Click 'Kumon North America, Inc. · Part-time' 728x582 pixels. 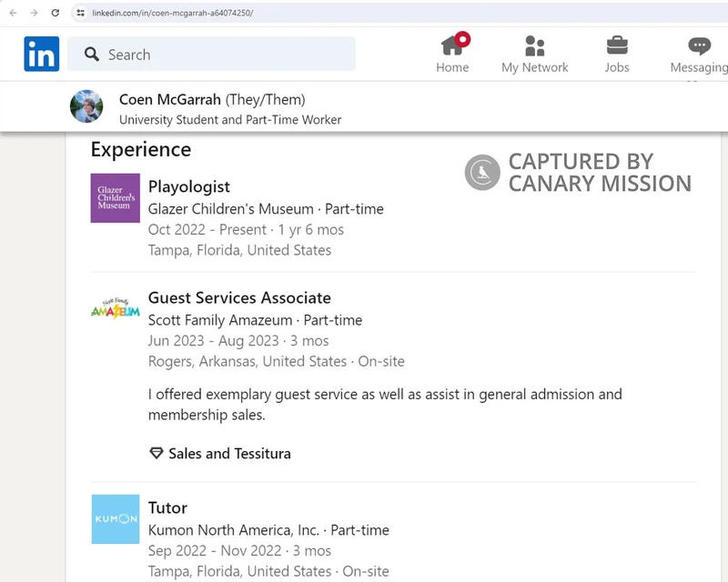[x=268, y=530]
